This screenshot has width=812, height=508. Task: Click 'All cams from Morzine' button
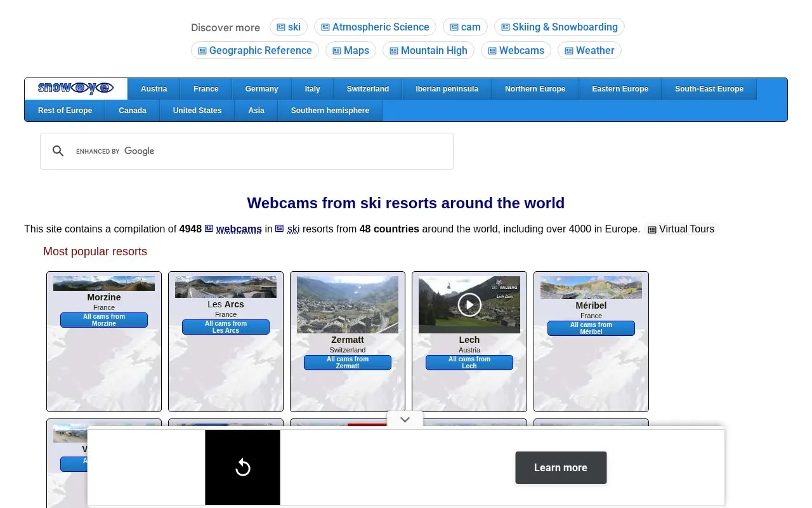coord(104,320)
